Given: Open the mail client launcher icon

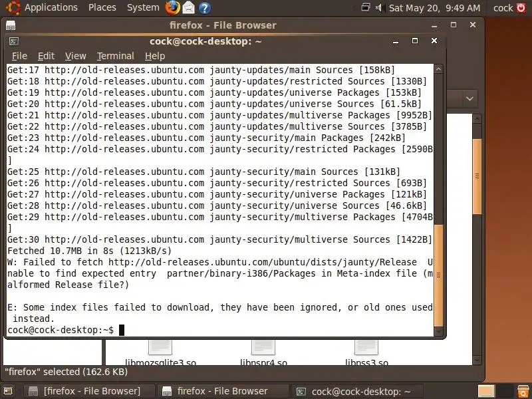Looking at the screenshot, I should (x=189, y=7).
